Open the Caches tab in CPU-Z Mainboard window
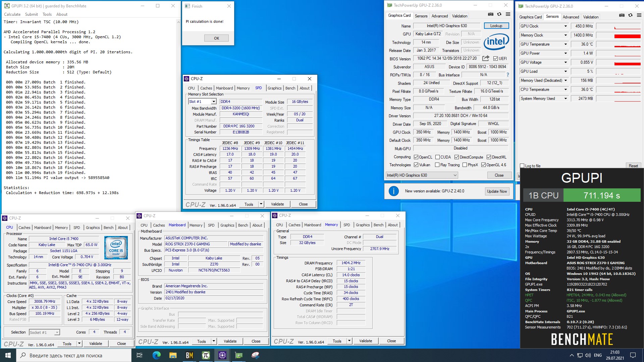The width and height of the screenshot is (644, 362). [x=159, y=225]
